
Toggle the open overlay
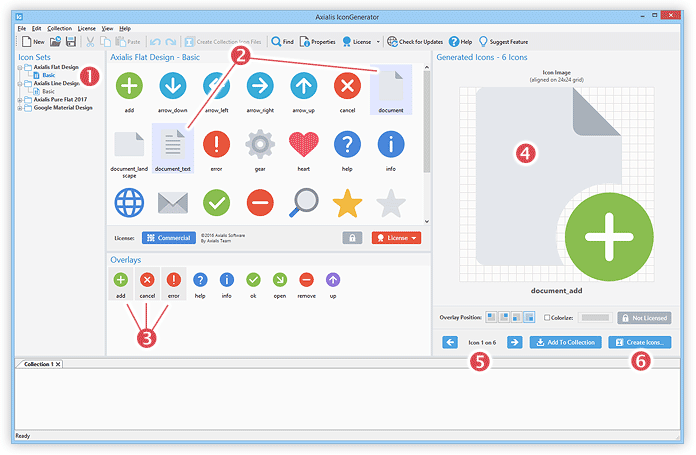click(x=280, y=284)
